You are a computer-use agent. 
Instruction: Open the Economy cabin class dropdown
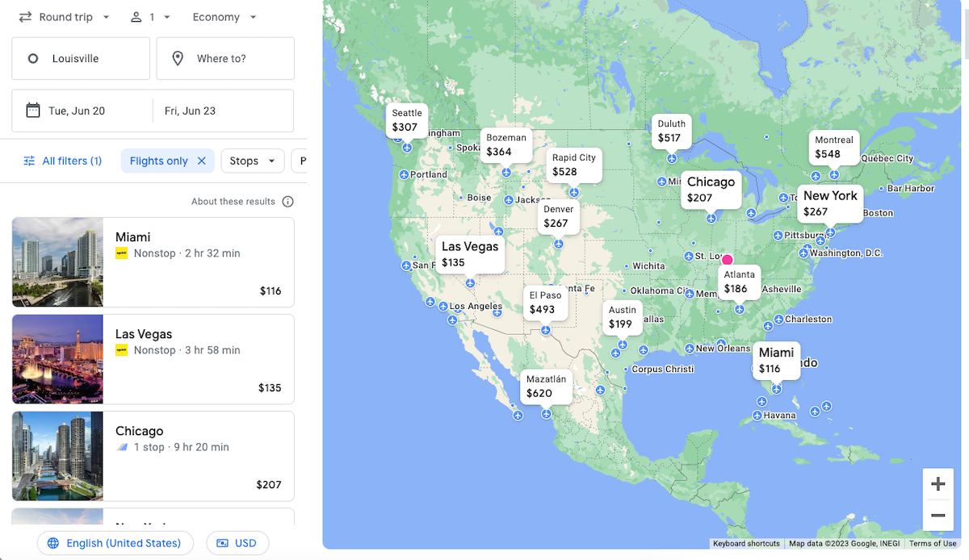(x=224, y=17)
